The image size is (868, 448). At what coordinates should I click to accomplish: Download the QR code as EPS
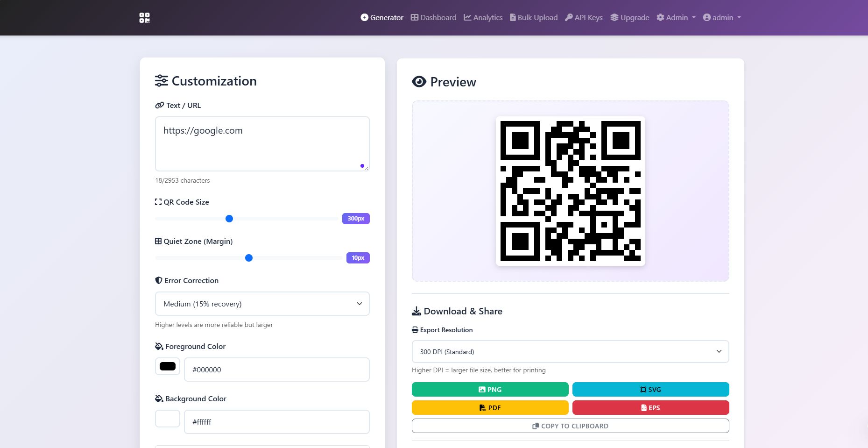click(651, 408)
